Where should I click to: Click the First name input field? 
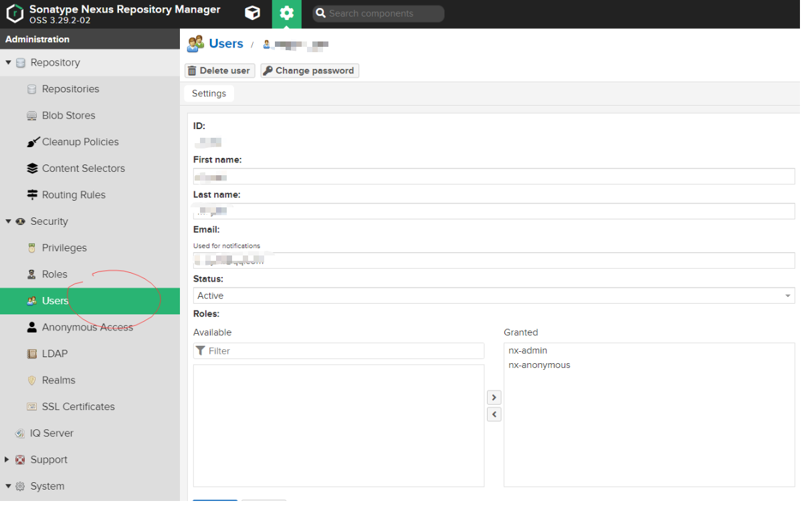click(494, 177)
